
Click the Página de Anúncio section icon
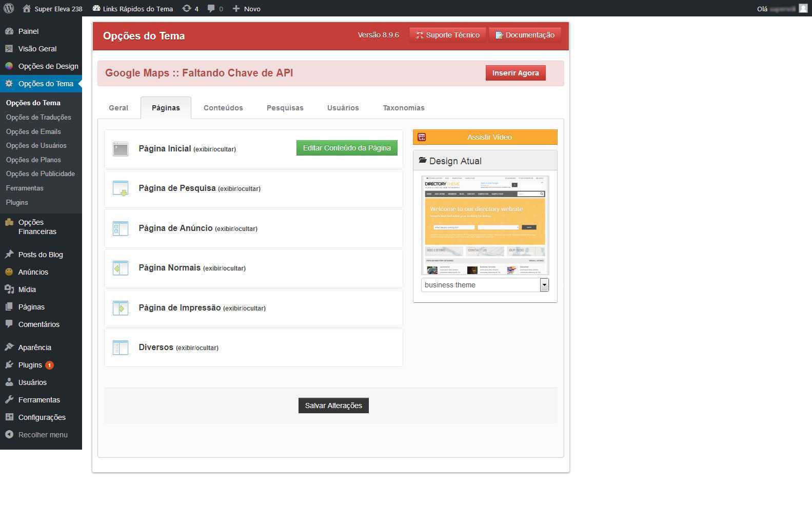pos(121,228)
